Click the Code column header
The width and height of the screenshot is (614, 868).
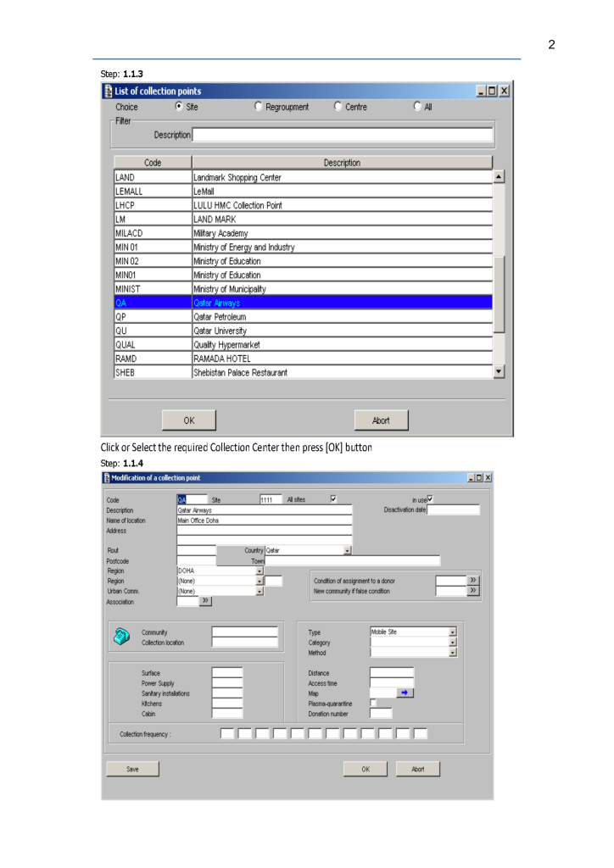pos(153,162)
